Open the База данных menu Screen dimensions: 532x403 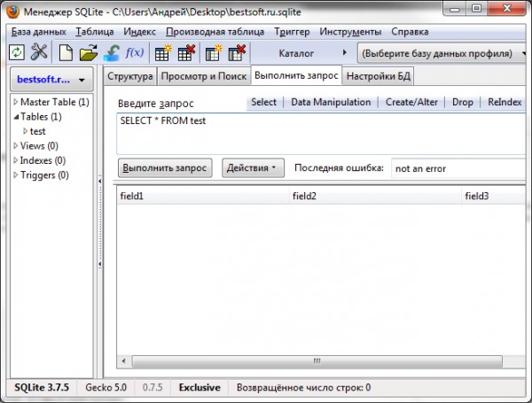pos(38,32)
